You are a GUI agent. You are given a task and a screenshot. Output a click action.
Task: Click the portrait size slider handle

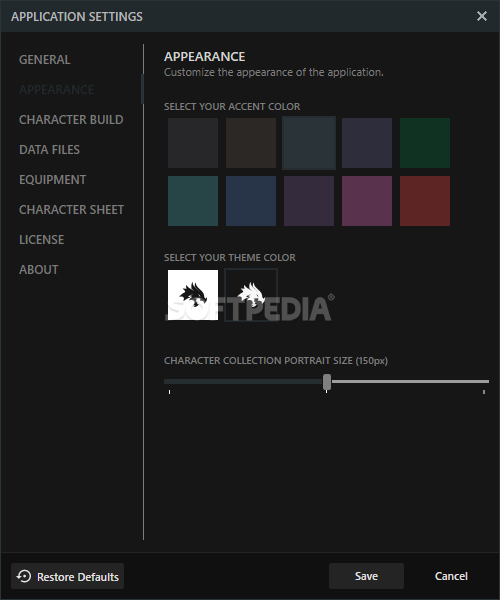coord(327,382)
